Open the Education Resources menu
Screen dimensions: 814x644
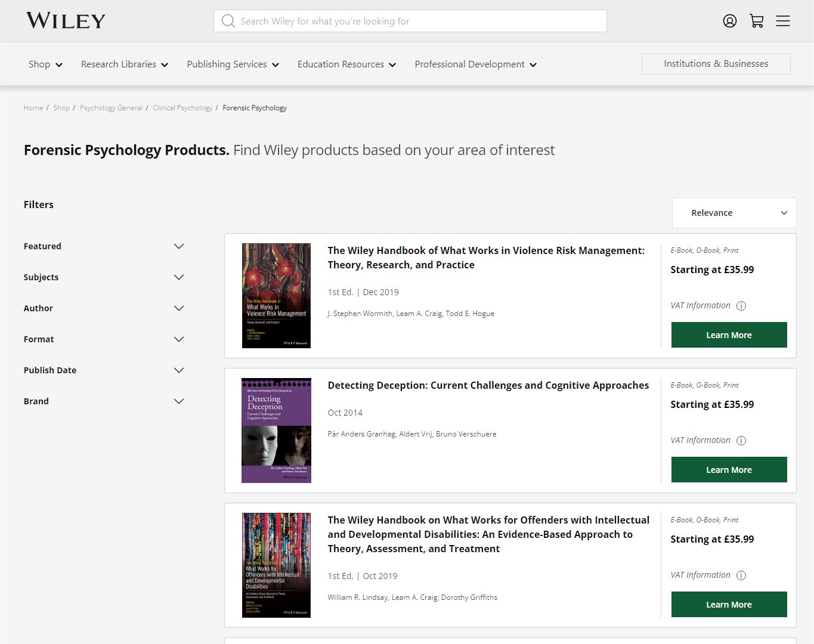347,64
